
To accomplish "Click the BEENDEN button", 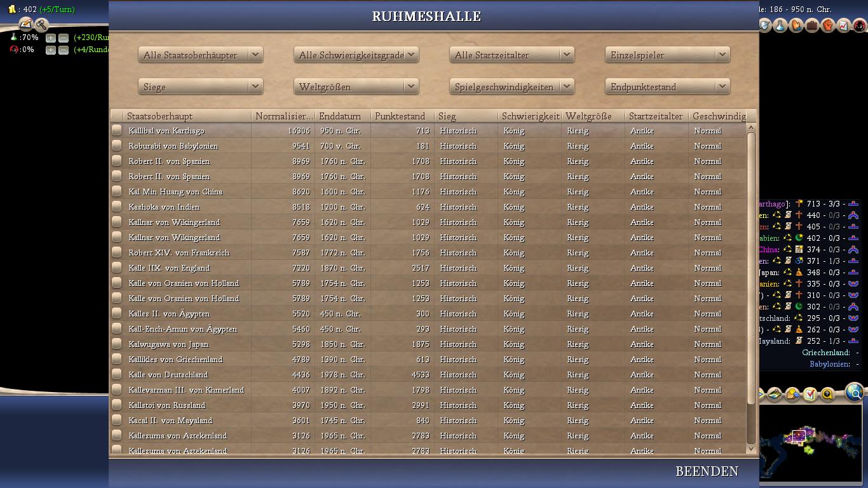I will tap(707, 471).
